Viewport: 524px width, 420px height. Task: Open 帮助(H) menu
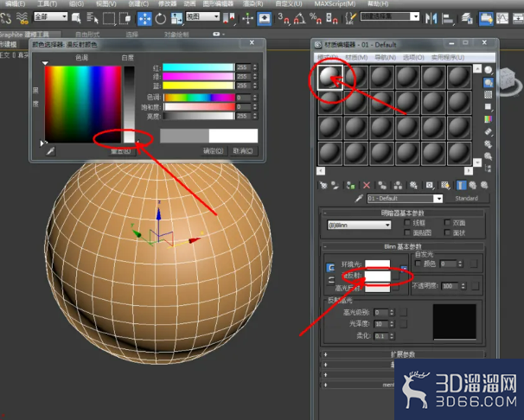378,3
